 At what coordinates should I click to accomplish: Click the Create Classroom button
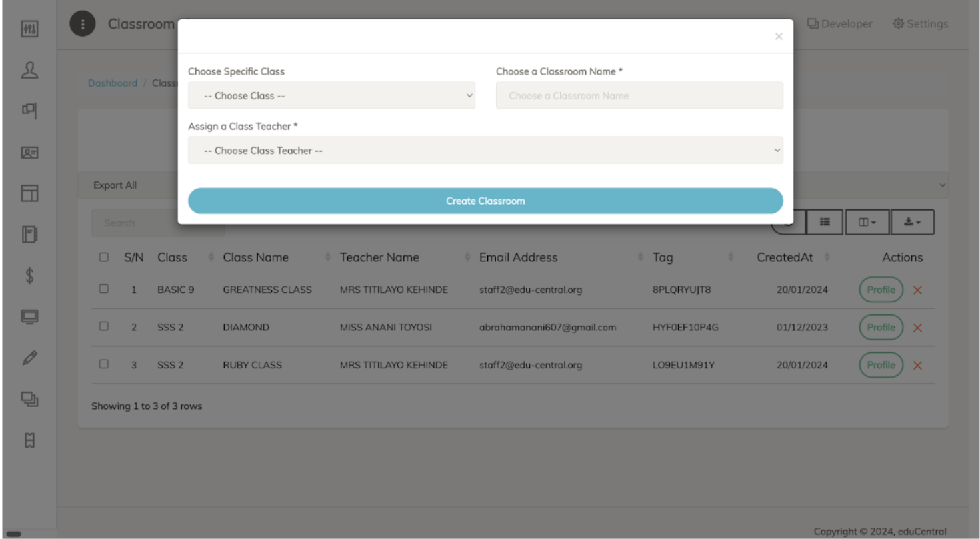pyautogui.click(x=485, y=201)
